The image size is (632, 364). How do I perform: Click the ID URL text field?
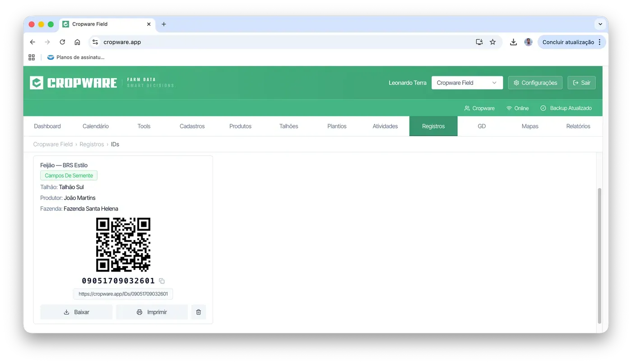click(x=123, y=294)
